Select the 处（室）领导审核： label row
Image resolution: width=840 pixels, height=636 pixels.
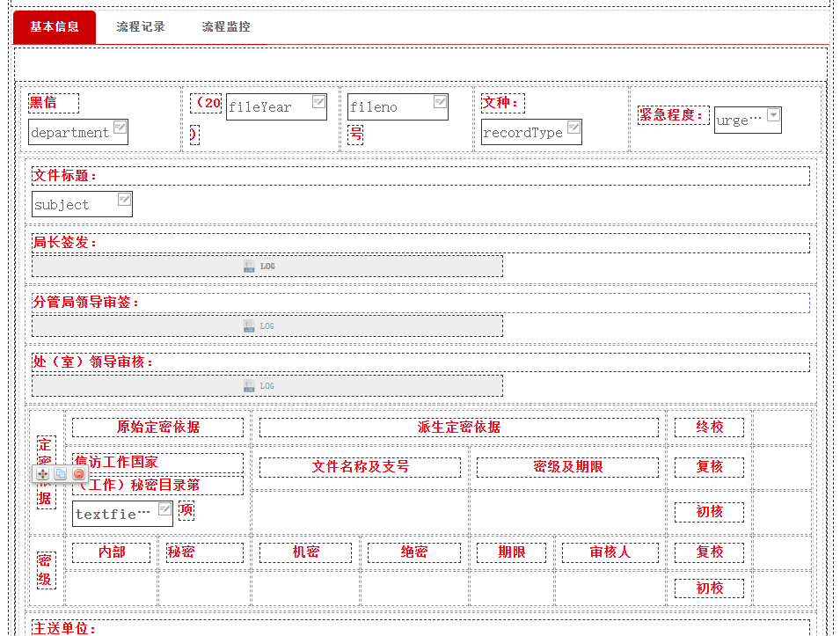click(x=420, y=362)
